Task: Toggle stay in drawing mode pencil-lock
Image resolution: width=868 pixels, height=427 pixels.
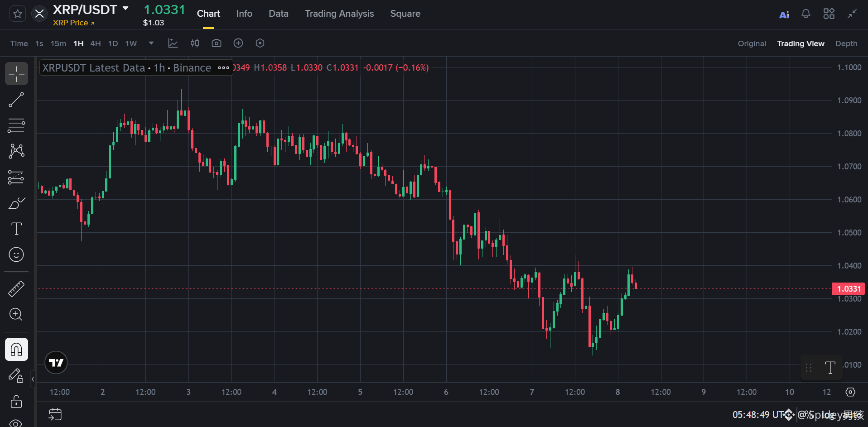Action: (16, 376)
